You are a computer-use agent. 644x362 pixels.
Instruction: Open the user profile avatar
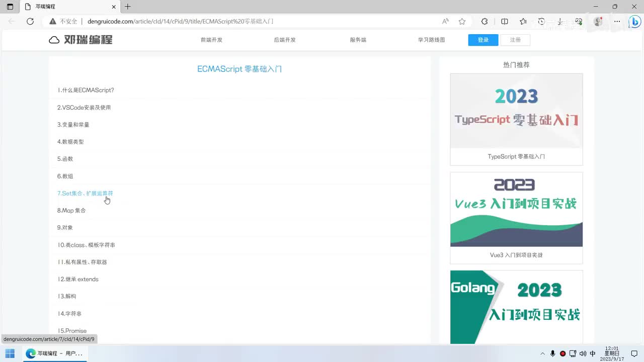(x=598, y=22)
